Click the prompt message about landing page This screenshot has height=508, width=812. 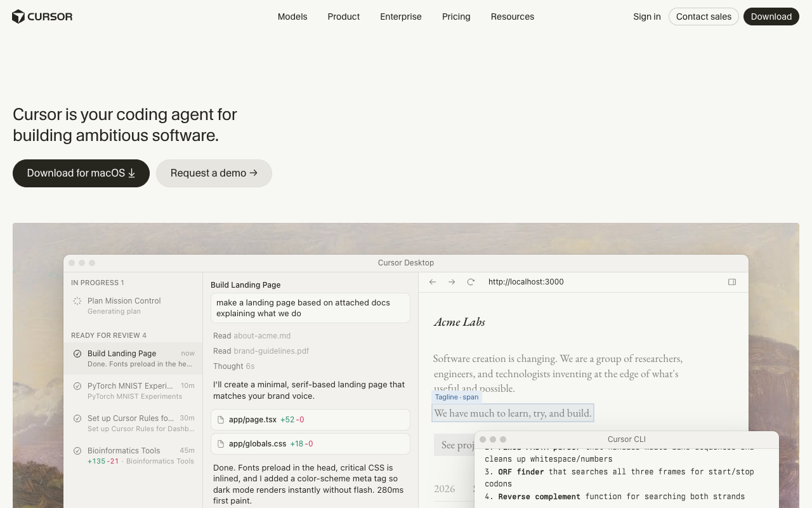[310, 308]
